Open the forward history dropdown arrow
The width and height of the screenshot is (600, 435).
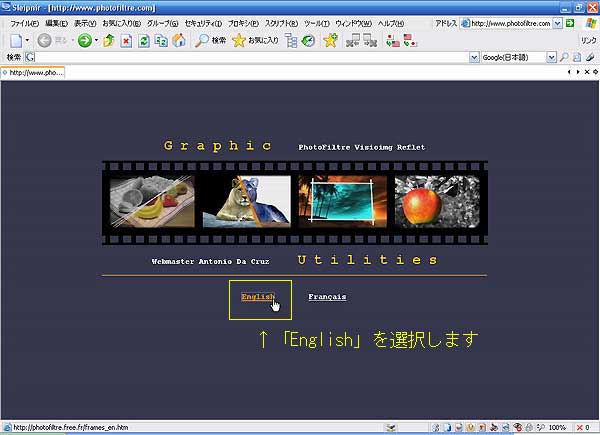[96, 40]
